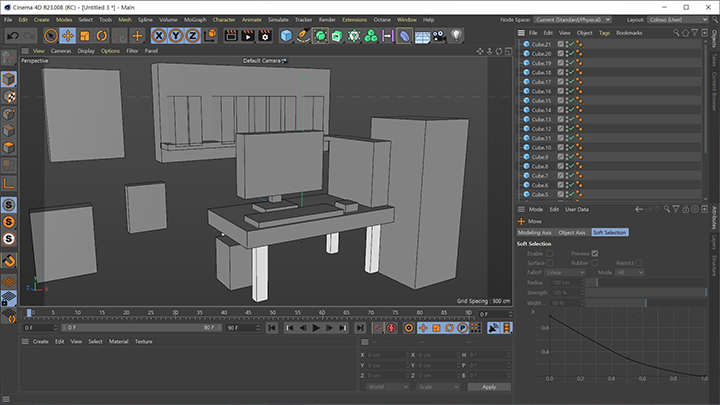Image resolution: width=720 pixels, height=405 pixels.
Task: Toggle the Preview checkbox
Action: click(x=595, y=253)
